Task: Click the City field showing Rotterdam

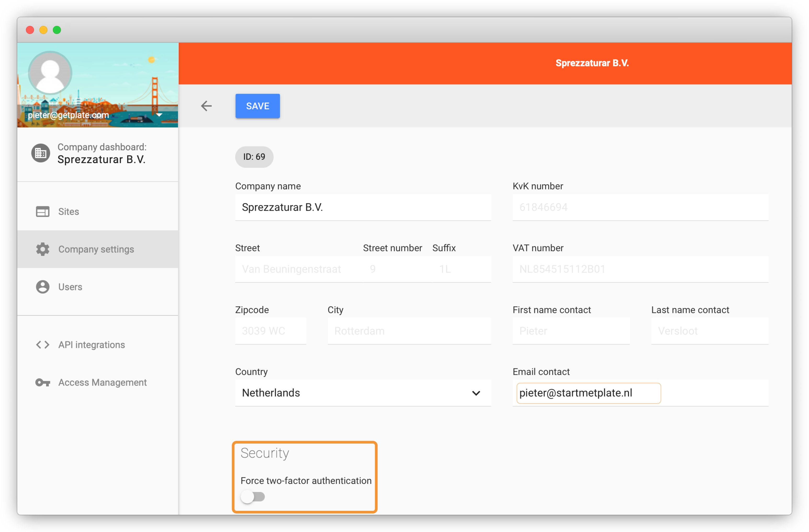Action: click(409, 331)
